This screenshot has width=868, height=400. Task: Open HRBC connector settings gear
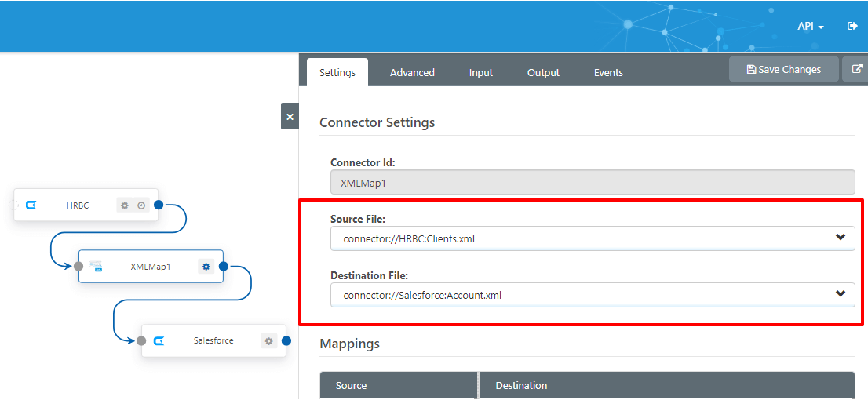(124, 205)
